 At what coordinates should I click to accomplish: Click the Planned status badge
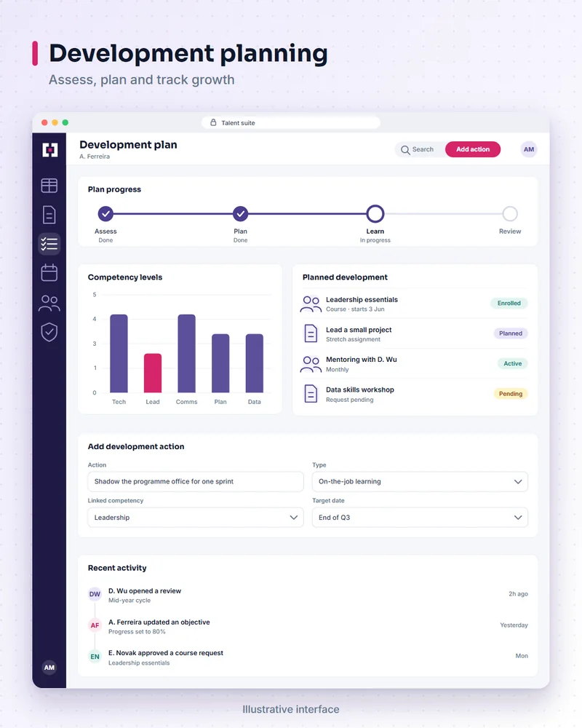tap(511, 333)
